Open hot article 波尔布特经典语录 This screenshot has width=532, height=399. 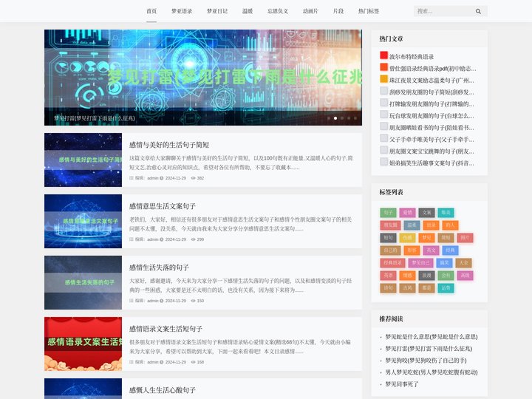point(412,57)
